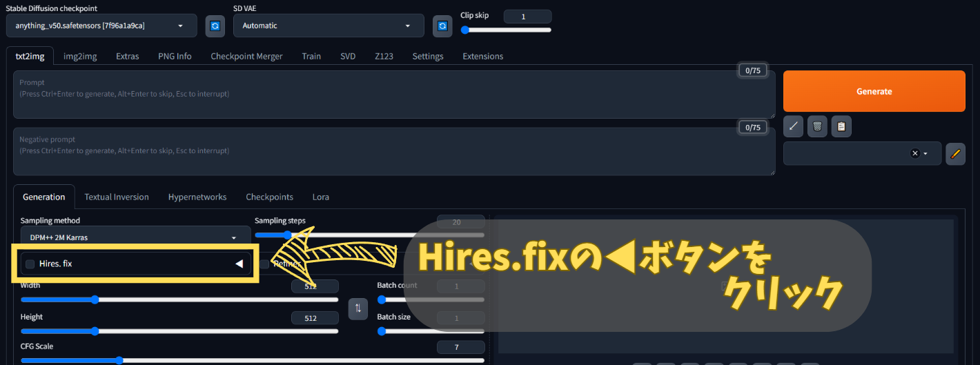Refresh the Stable Diffusion checkpoint list

point(215,26)
